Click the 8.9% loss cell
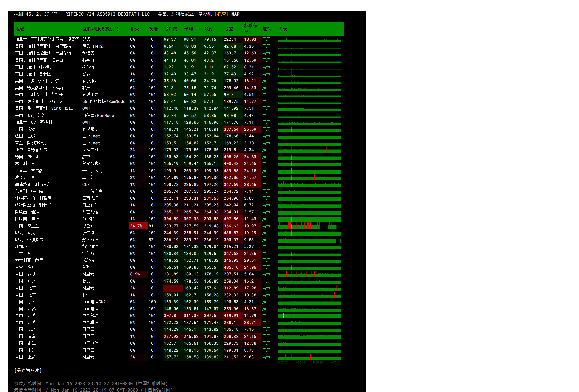The image size is (579, 392). click(135, 274)
